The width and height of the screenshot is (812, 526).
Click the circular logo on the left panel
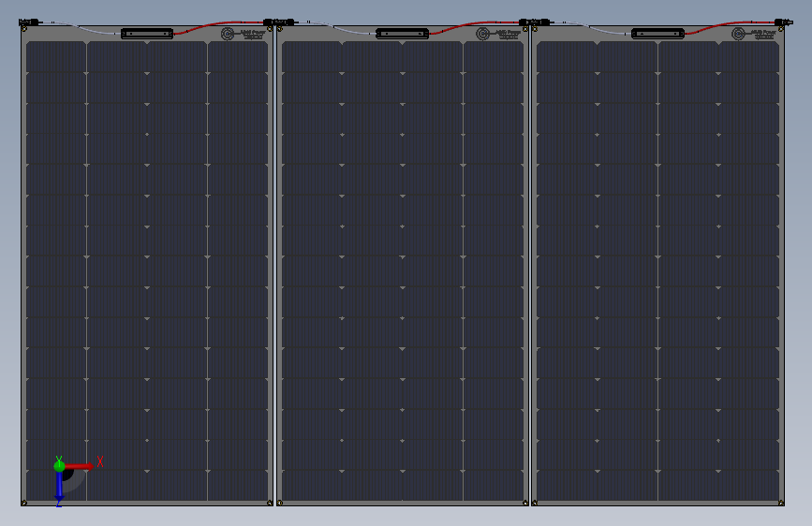pos(228,34)
